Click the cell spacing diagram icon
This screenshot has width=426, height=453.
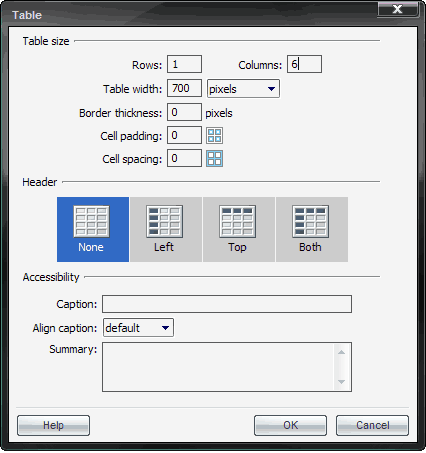point(214,158)
